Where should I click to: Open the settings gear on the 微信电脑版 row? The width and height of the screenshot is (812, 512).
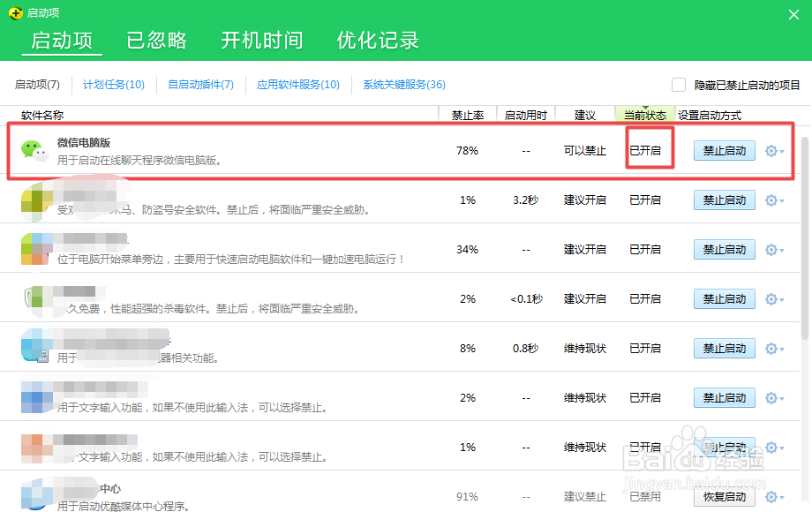pyautogui.click(x=770, y=150)
